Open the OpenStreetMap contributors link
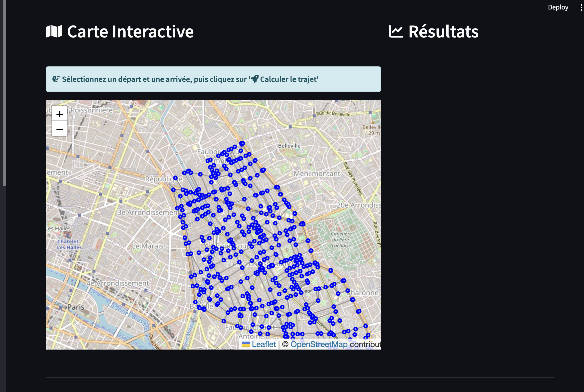The height and width of the screenshot is (392, 584). pos(318,344)
